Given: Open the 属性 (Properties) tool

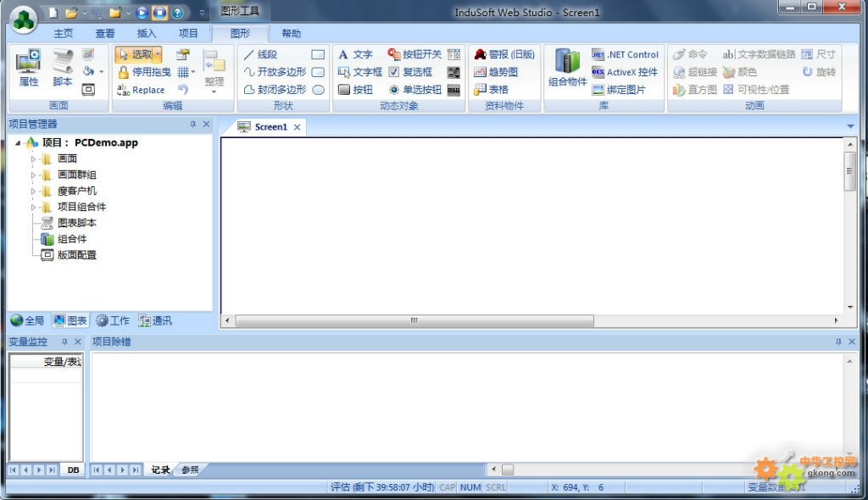Looking at the screenshot, I should click(x=28, y=68).
